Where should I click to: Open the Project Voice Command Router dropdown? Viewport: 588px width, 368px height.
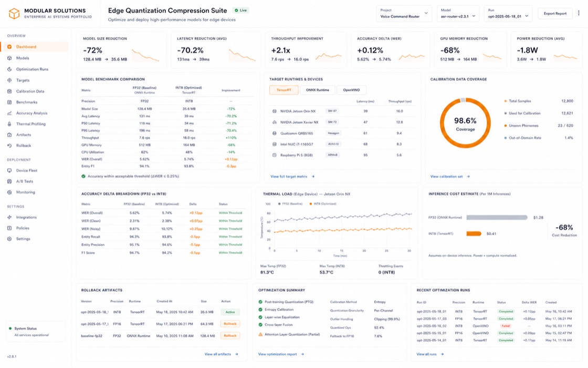click(404, 14)
